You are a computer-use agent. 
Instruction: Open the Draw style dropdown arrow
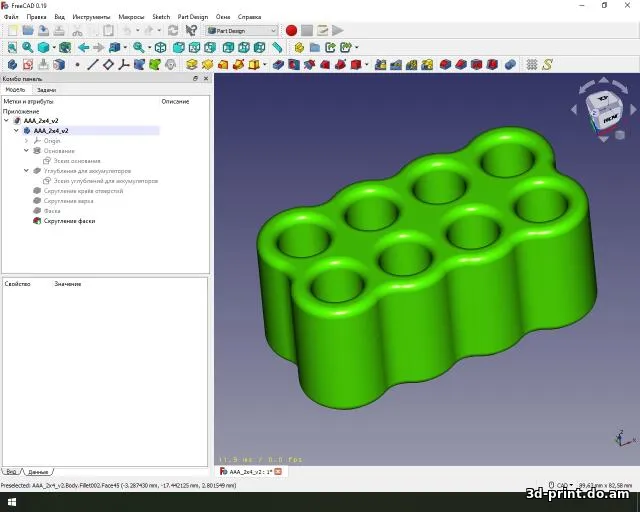(54, 48)
